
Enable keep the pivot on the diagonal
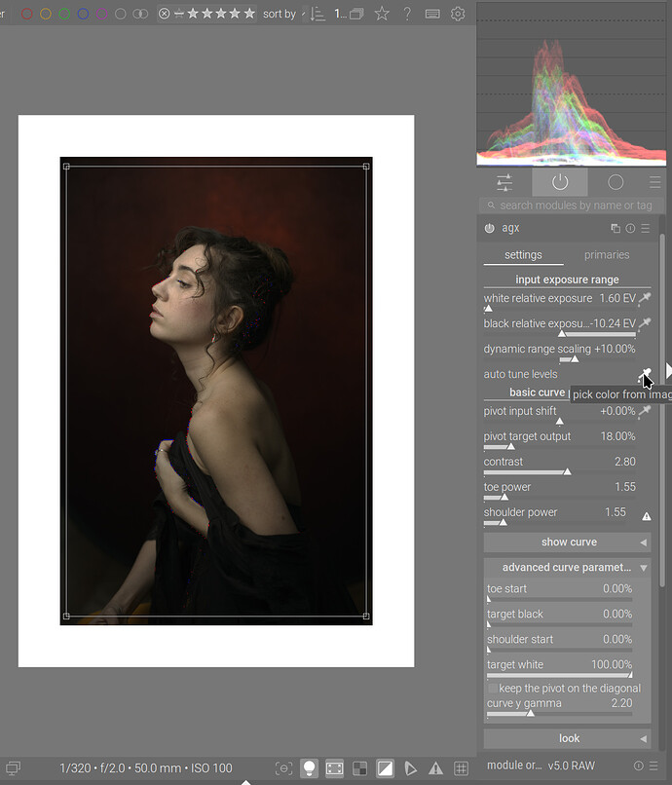(493, 689)
